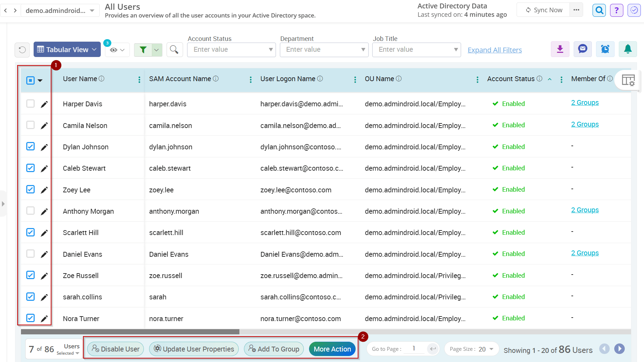644x362 pixels.
Task: Expand the left side panel arrow
Action: (3, 204)
